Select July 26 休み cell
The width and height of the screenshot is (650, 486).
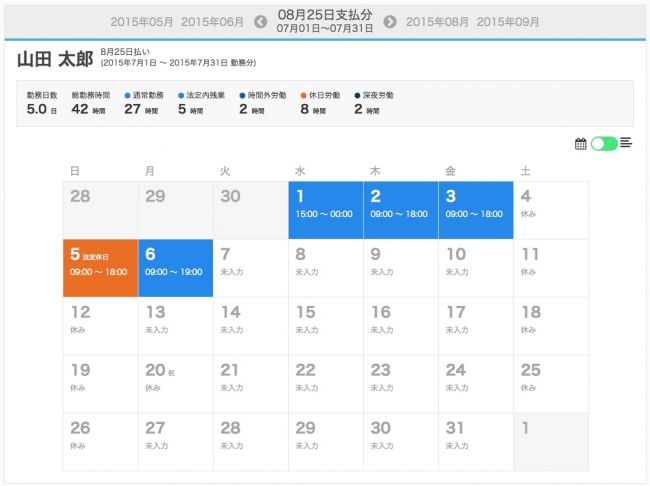[100, 442]
